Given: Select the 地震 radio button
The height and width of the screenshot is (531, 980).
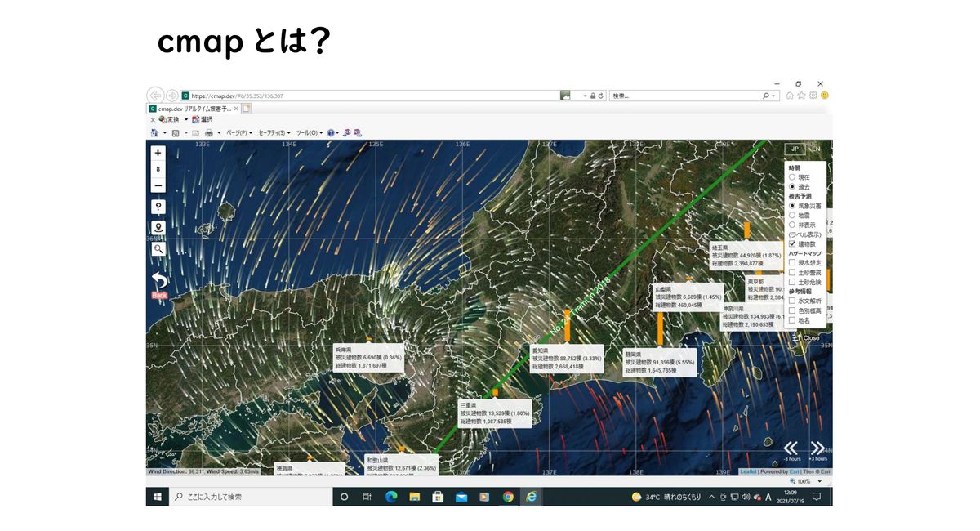Looking at the screenshot, I should pyautogui.click(x=792, y=215).
